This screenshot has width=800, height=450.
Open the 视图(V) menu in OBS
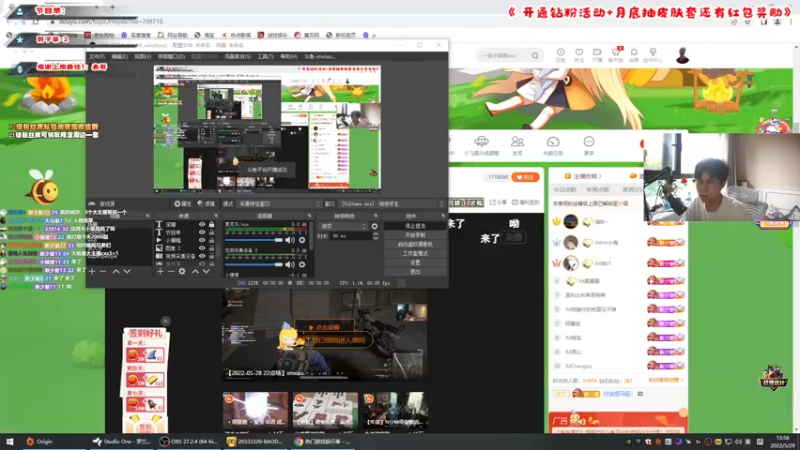pos(142,57)
